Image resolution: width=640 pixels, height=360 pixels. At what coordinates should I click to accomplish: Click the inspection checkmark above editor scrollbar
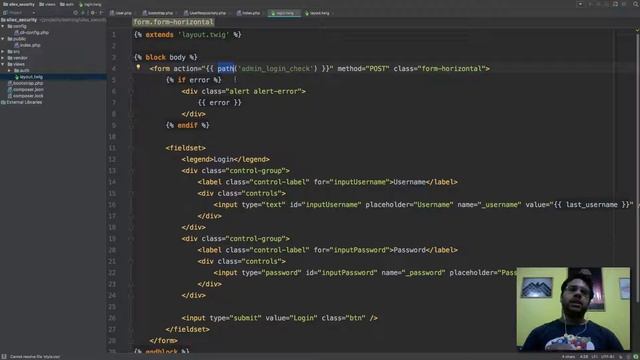[x=637, y=29]
